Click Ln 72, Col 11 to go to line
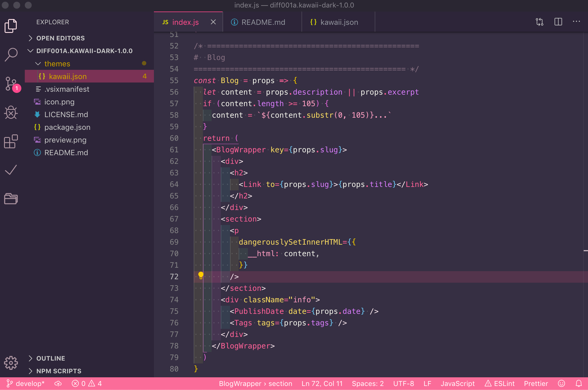Viewport: 588px width, 390px height. (321, 383)
